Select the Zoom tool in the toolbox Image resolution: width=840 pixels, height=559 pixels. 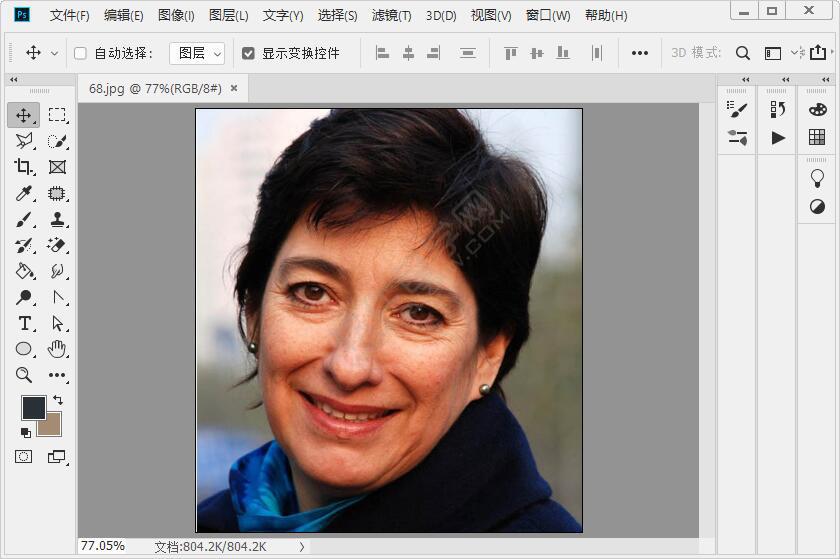(x=24, y=375)
